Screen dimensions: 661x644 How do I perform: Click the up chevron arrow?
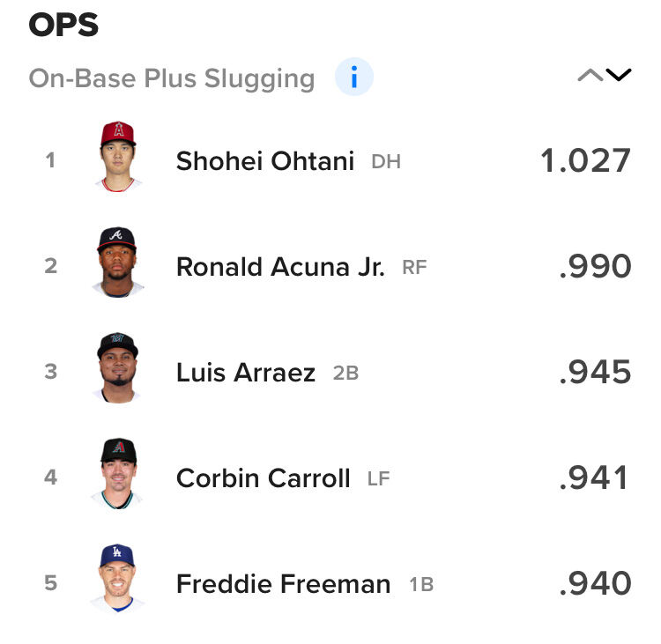[590, 75]
